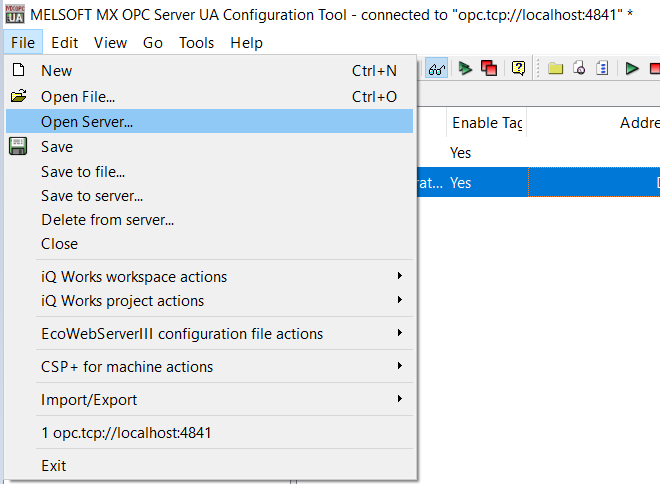Expand iQ Works workspace actions submenu

click(210, 277)
